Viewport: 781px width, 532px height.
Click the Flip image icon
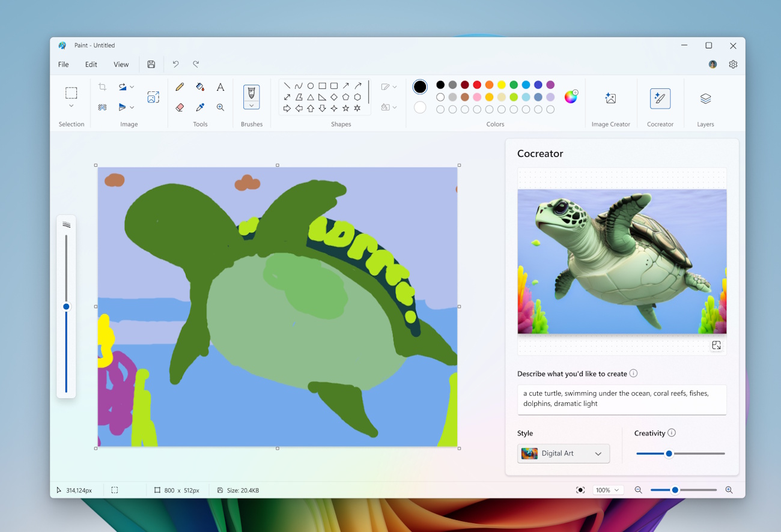(123, 107)
